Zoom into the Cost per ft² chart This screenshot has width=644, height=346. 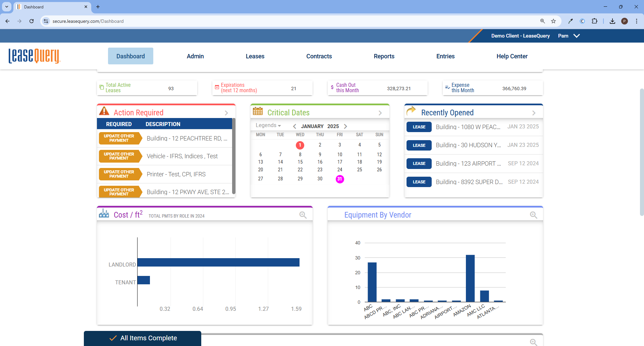[303, 215]
